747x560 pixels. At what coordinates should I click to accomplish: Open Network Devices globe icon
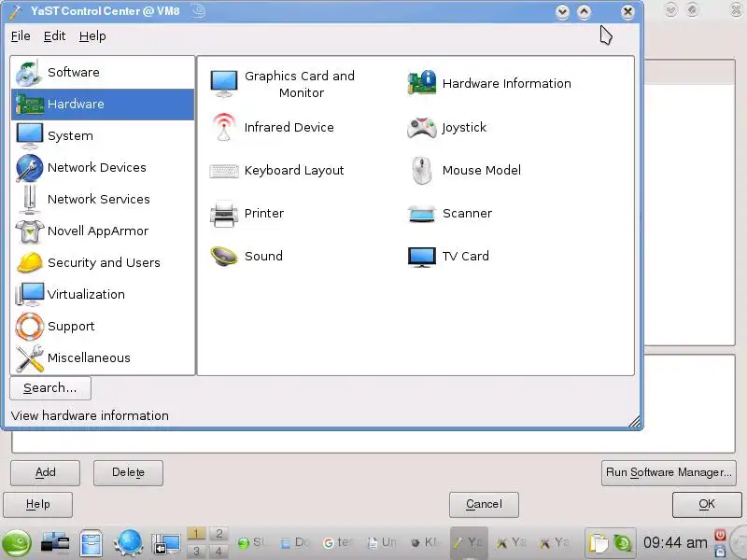coord(29,168)
